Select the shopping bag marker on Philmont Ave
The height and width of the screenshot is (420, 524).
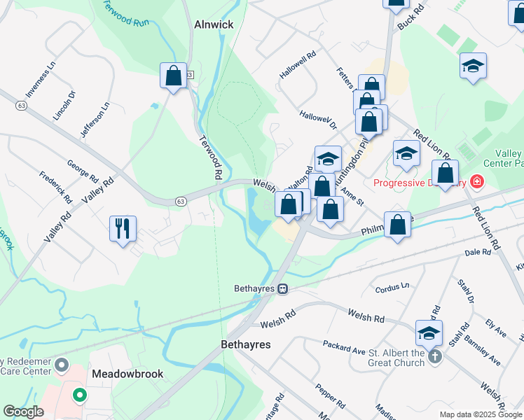(397, 227)
